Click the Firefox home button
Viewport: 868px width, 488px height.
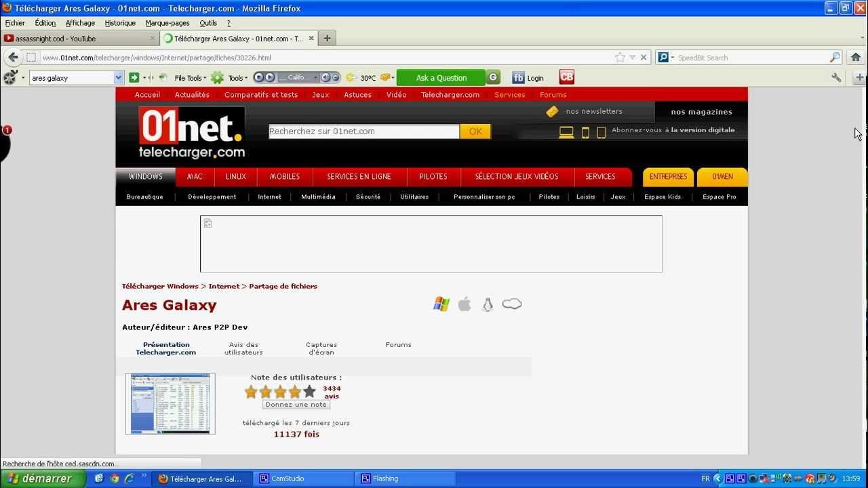point(855,58)
